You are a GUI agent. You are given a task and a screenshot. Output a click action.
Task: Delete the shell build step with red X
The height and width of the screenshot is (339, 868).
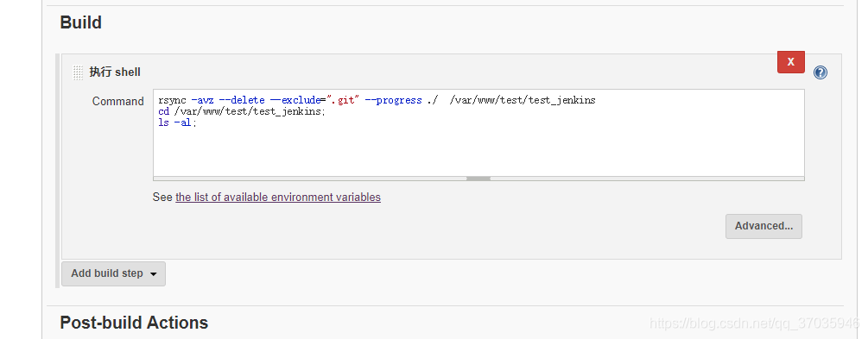coord(790,62)
